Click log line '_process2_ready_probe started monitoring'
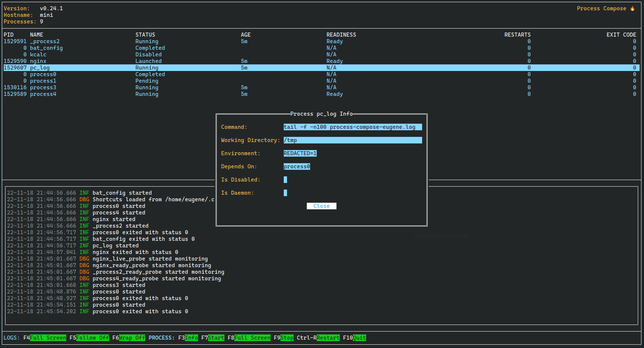 point(116,272)
